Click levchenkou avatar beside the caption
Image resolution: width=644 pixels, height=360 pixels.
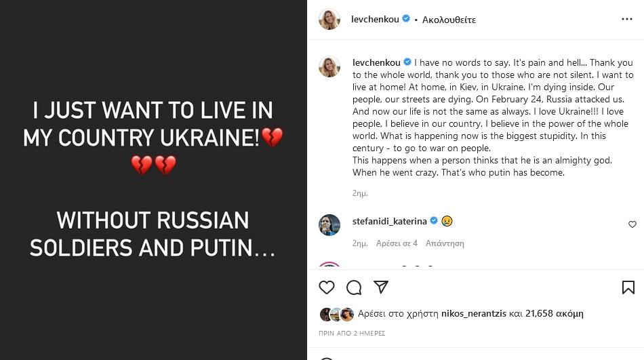click(x=329, y=66)
